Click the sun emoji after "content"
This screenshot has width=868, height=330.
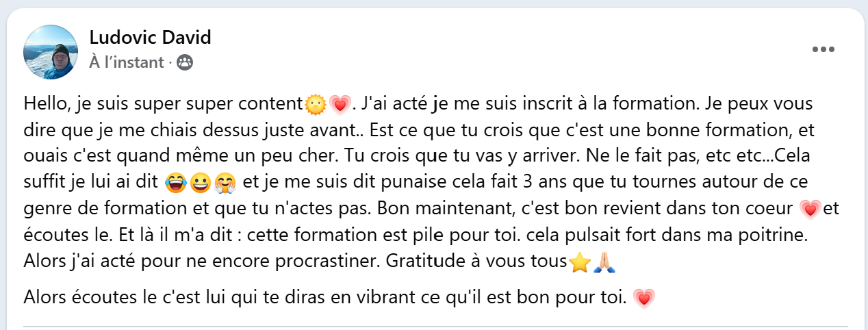pos(315,105)
